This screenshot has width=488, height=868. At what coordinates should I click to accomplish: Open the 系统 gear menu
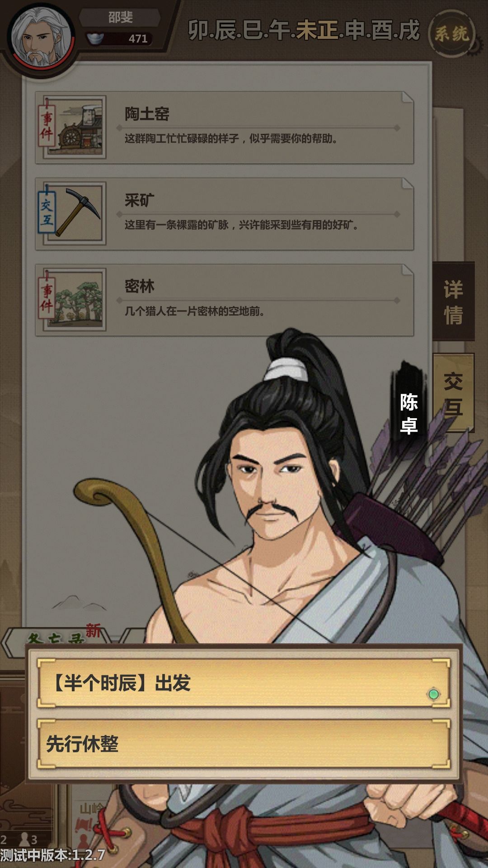(x=451, y=33)
